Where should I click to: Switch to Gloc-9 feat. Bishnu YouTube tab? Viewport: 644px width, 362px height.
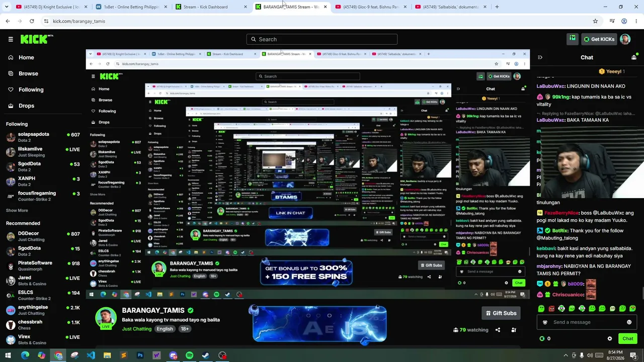point(370,7)
